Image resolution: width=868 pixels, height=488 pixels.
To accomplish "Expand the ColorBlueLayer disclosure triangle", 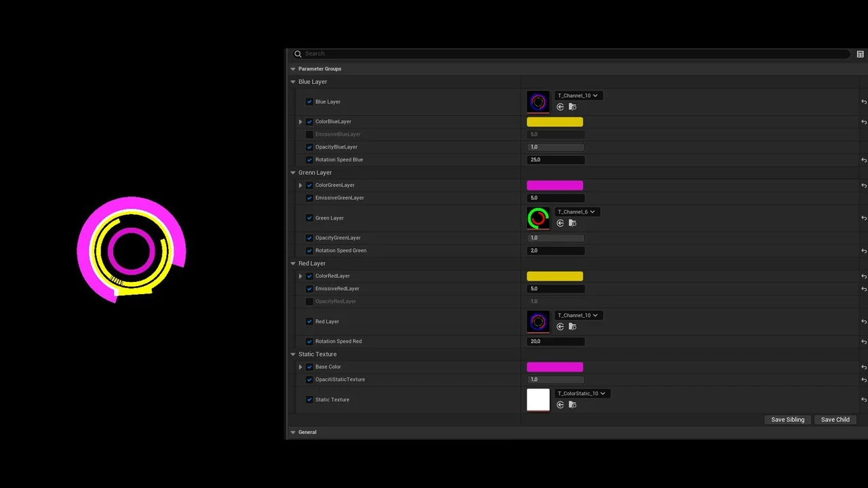I will (x=300, y=121).
